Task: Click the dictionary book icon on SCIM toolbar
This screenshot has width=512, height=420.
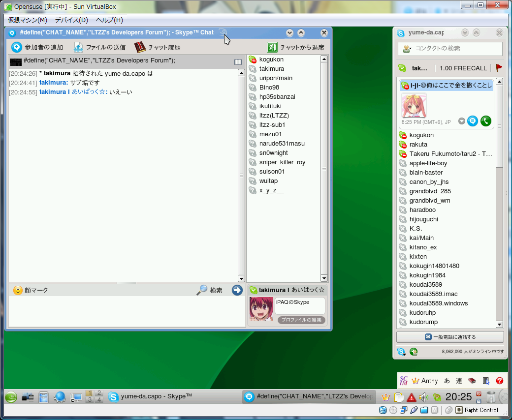Action: [x=472, y=381]
